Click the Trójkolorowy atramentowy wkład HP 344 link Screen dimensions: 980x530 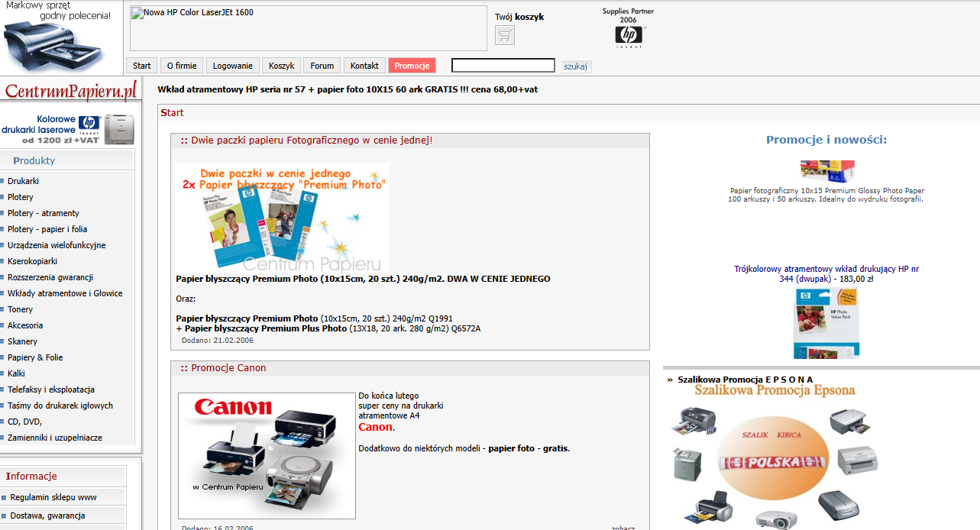coord(826,274)
